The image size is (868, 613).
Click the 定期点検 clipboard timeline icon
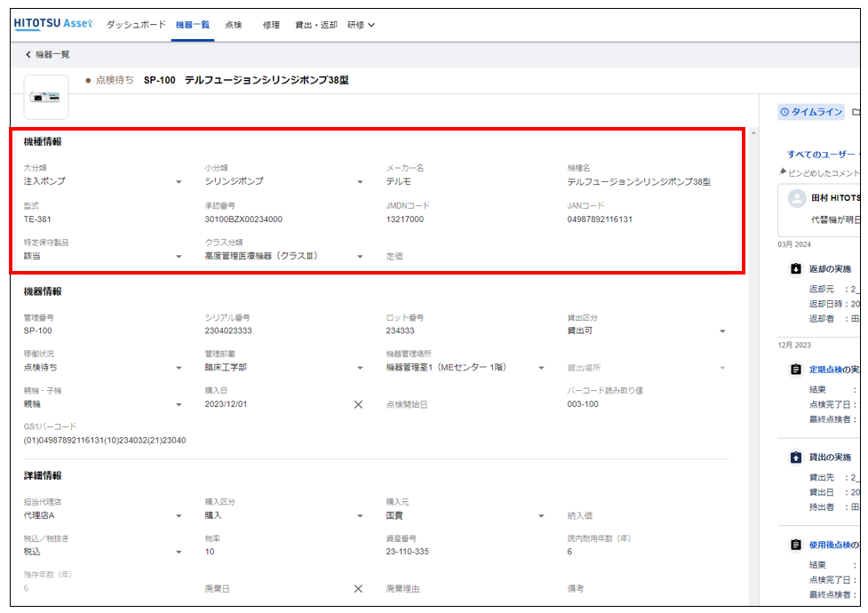point(795,370)
